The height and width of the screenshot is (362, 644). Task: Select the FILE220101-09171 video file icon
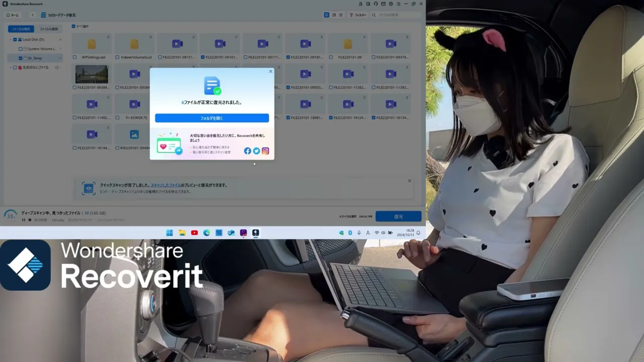coord(263,44)
